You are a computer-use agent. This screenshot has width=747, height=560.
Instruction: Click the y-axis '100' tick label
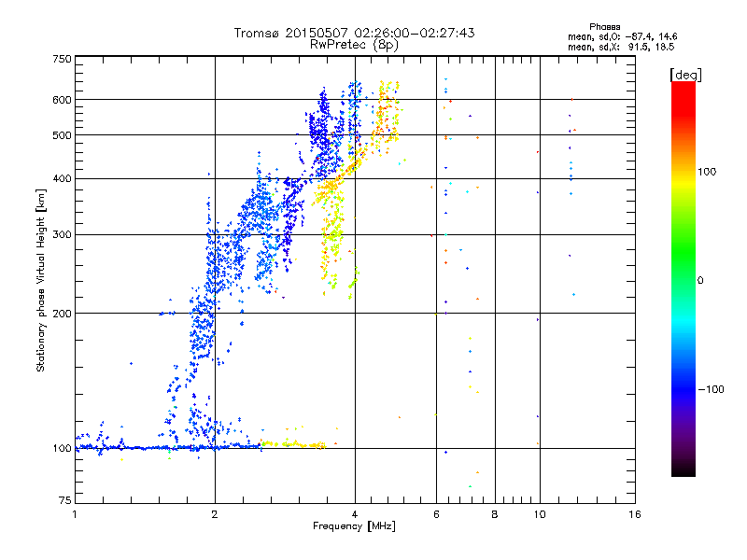(62, 449)
